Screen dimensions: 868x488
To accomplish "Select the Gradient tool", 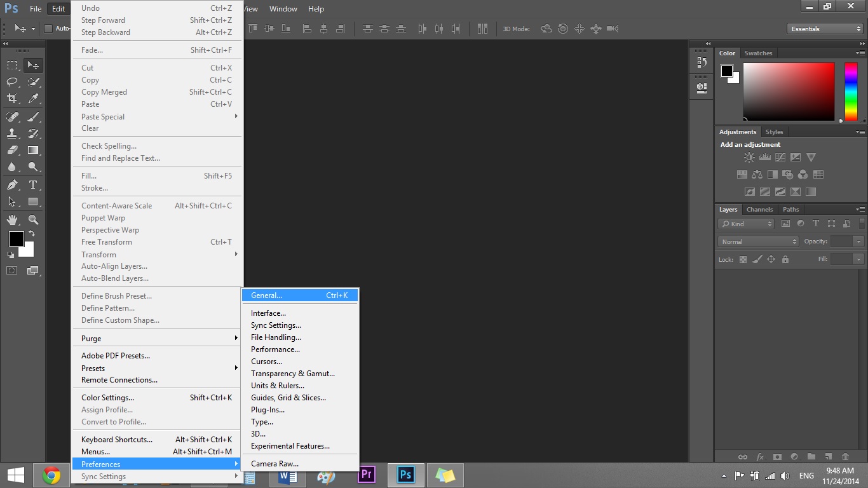I will [33, 151].
